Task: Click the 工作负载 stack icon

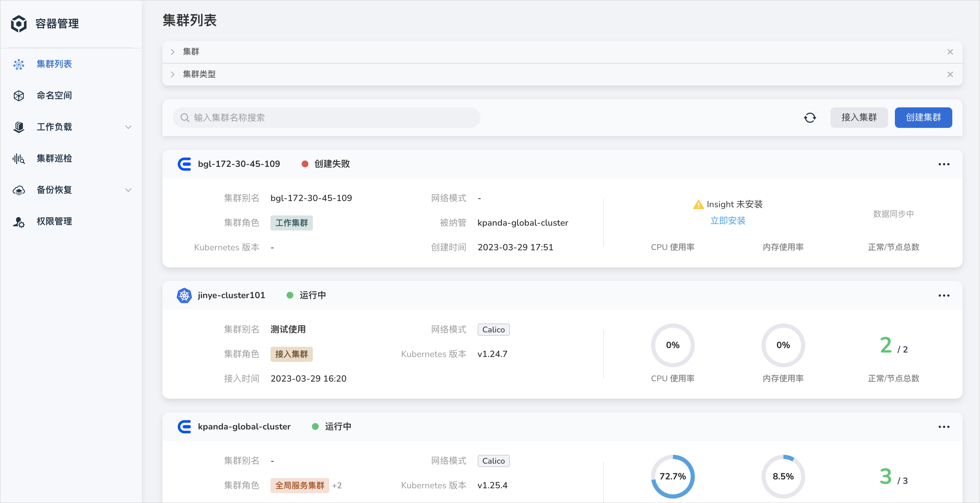Action: (19, 127)
